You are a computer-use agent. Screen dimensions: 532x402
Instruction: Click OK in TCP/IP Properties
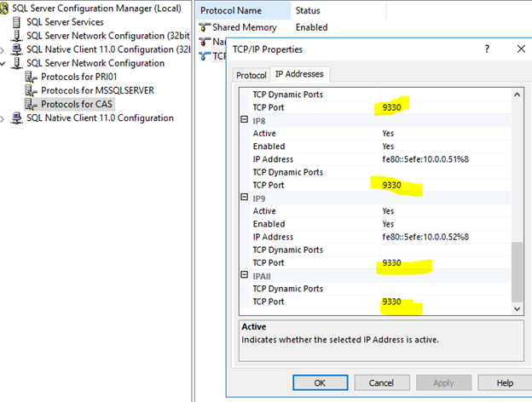point(321,383)
